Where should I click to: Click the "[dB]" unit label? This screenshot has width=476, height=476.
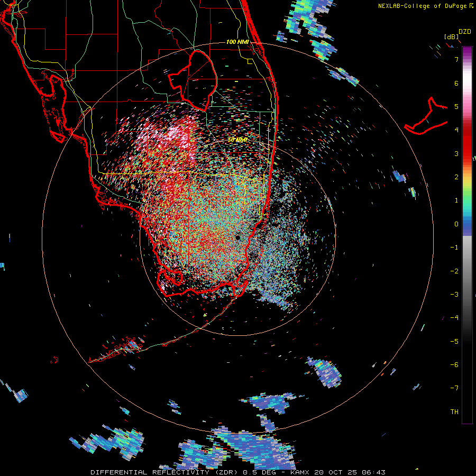pyautogui.click(x=452, y=36)
